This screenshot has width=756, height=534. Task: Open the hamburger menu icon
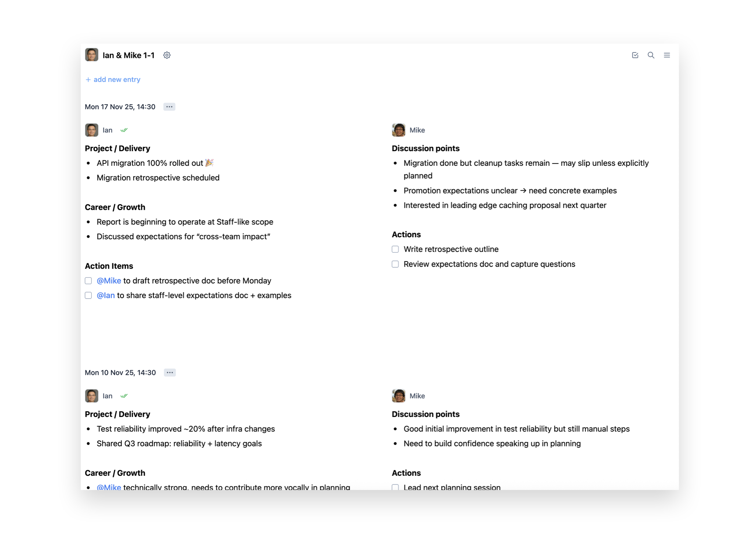click(667, 55)
